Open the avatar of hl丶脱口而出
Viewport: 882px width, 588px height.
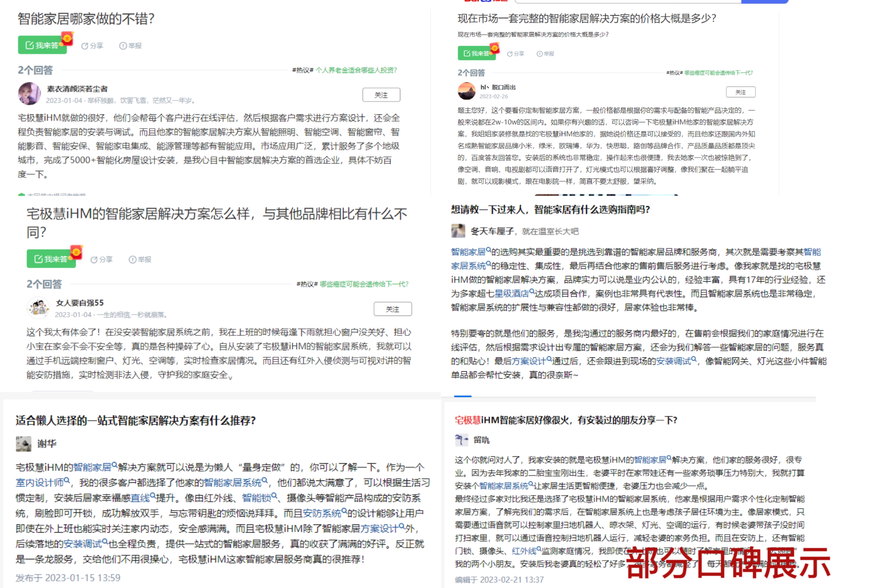pyautogui.click(x=467, y=91)
